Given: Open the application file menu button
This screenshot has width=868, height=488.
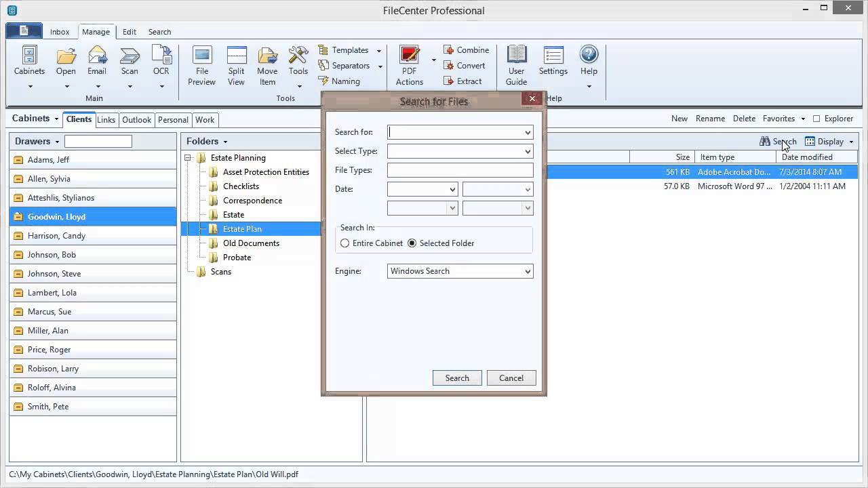Looking at the screenshot, I should pyautogui.click(x=24, y=30).
